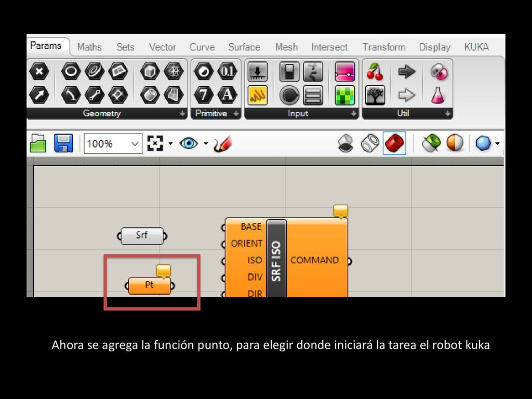
Task: Open the Intersect tab
Action: point(329,47)
